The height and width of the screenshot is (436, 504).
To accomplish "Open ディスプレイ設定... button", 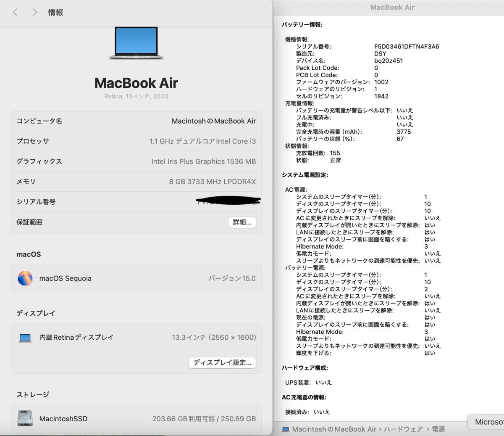I will [222, 362].
